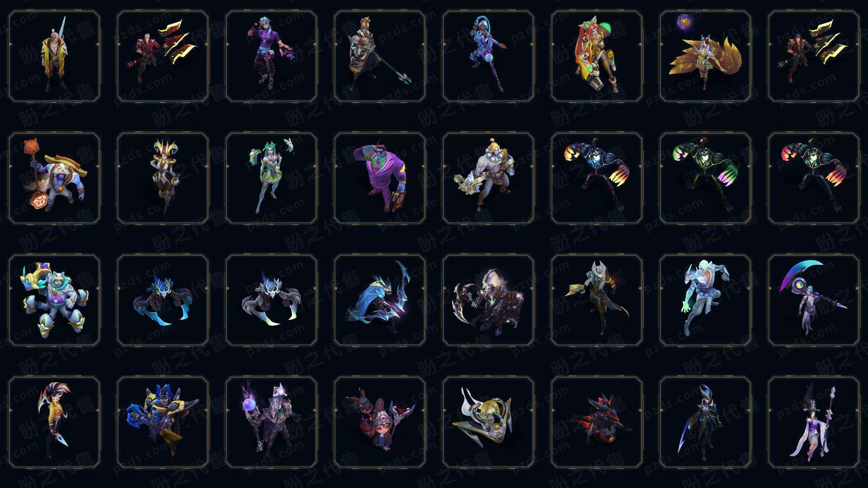
Task: Open the yellow-jacket ninja with kama blade
Action: click(x=54, y=422)
